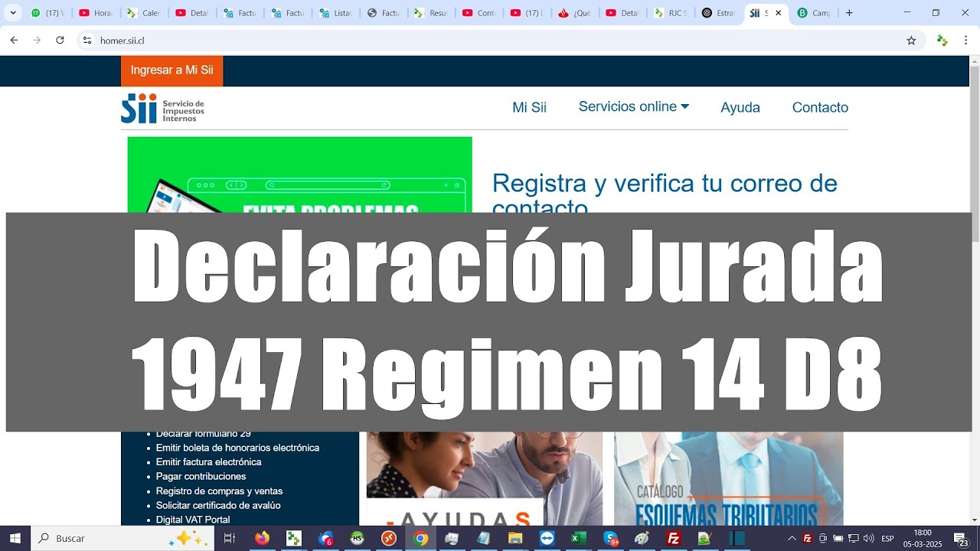
Task: Click Registro de compras y ventas
Action: point(219,491)
